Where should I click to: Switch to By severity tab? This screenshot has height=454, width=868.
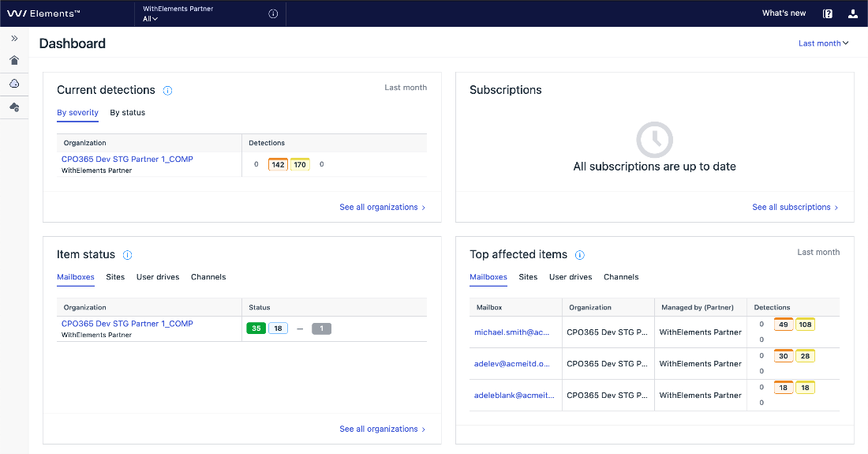(77, 112)
